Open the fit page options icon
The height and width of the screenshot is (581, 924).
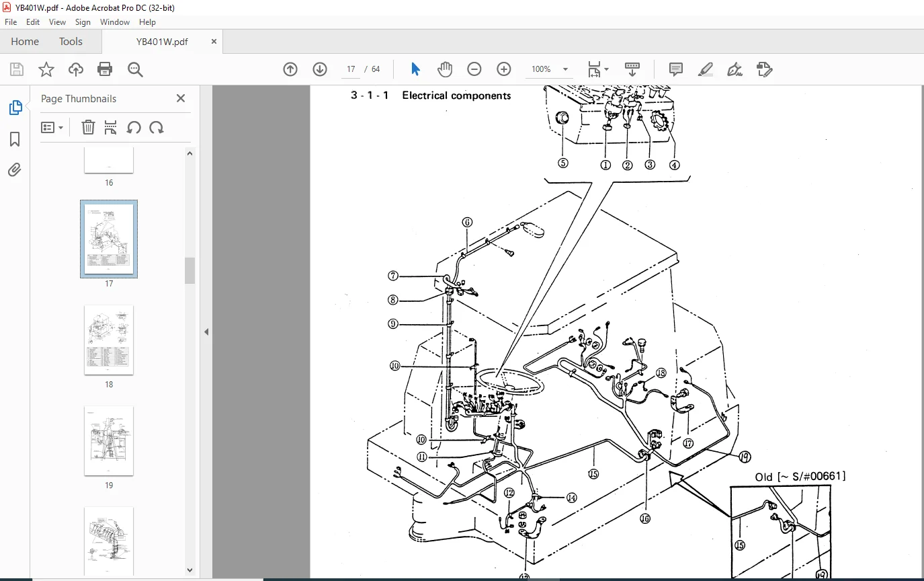coord(598,69)
